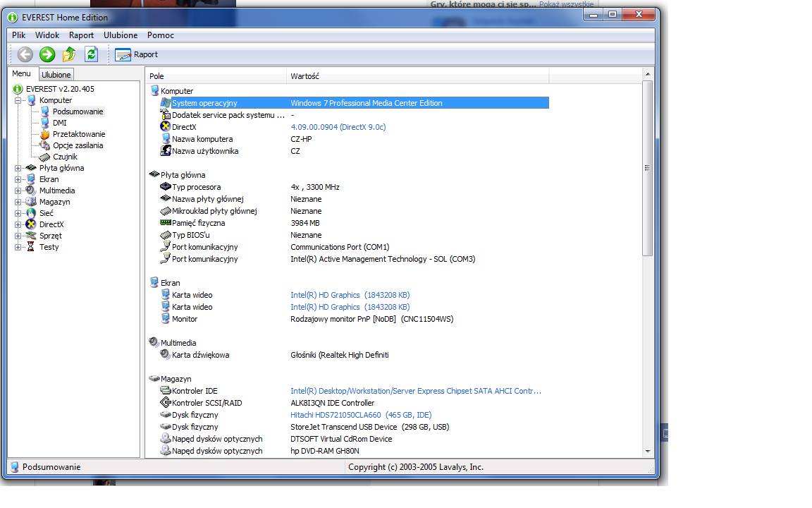Expand the Testy tree node
812x508 pixels.
tap(18, 248)
